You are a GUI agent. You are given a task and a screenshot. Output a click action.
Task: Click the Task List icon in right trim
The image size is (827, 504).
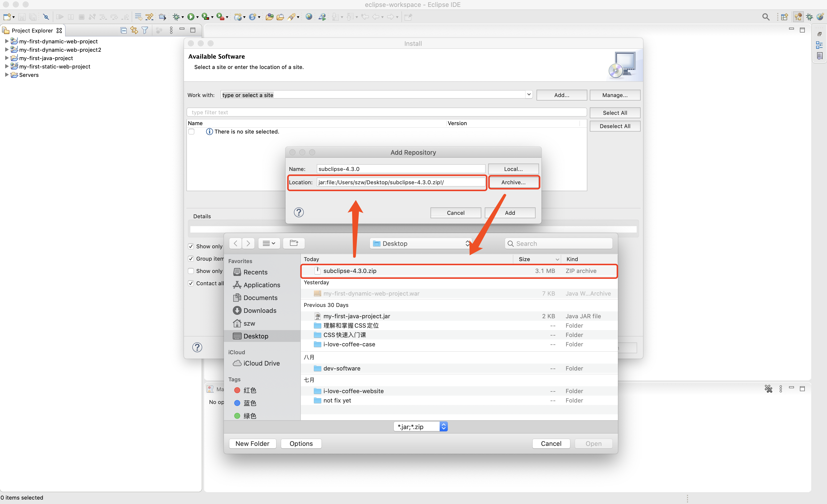(819, 56)
